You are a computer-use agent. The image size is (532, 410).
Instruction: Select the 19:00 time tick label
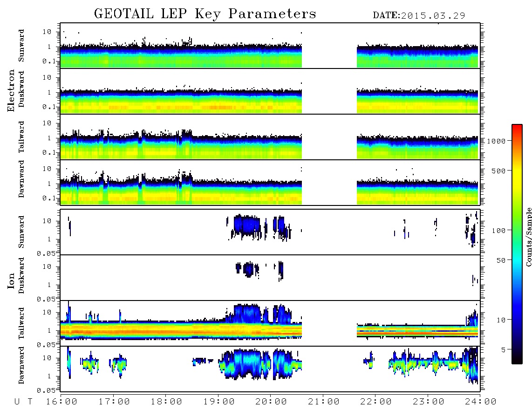point(219,402)
